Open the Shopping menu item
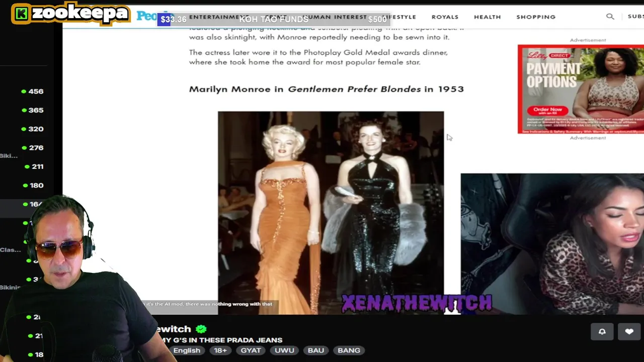 click(536, 17)
